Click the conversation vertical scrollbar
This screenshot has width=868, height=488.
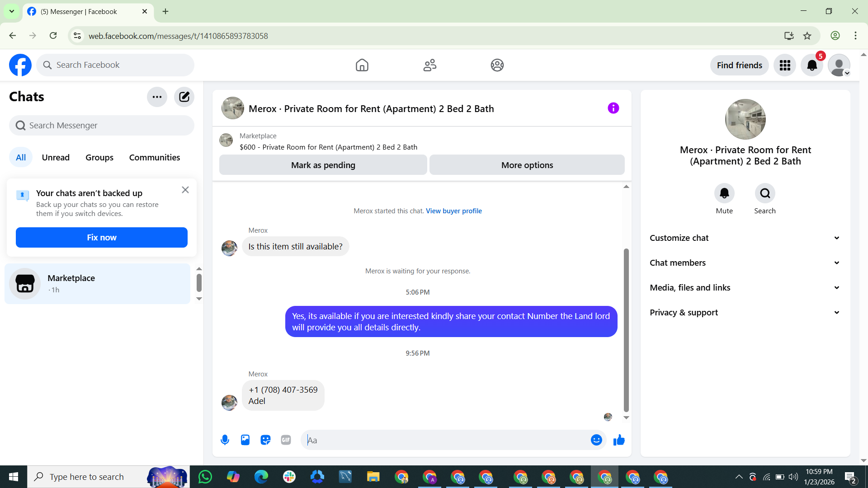(626, 330)
